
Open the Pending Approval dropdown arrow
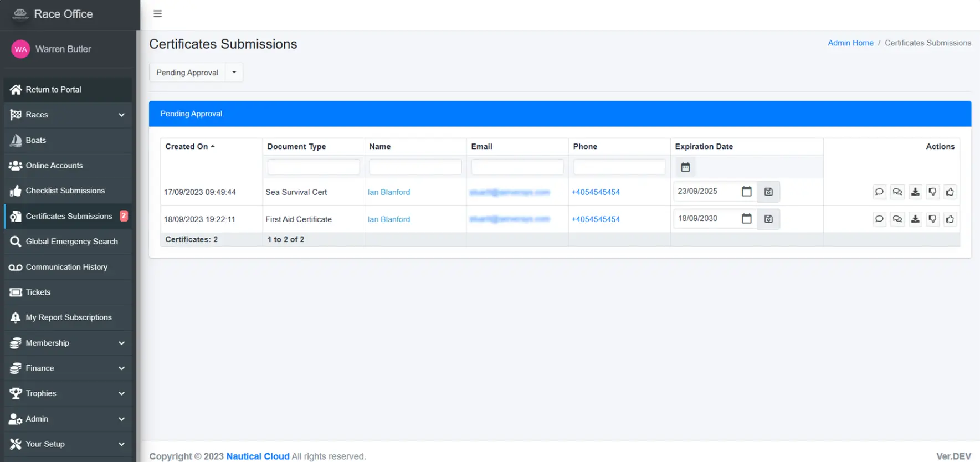click(x=234, y=73)
